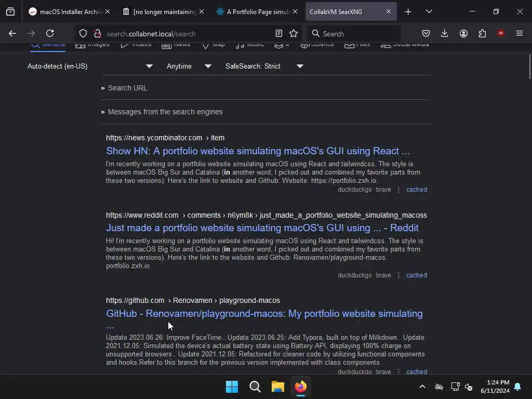Focus the browser Search box
The image size is (532, 399).
pos(354,34)
